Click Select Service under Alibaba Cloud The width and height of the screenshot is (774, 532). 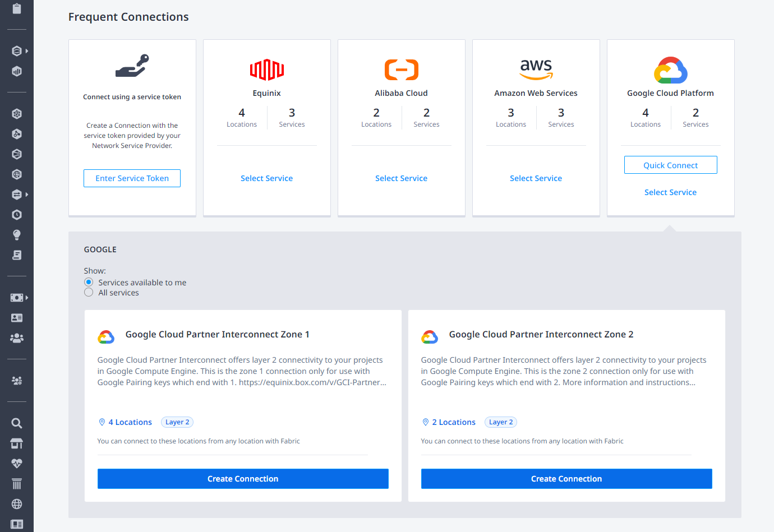click(402, 178)
